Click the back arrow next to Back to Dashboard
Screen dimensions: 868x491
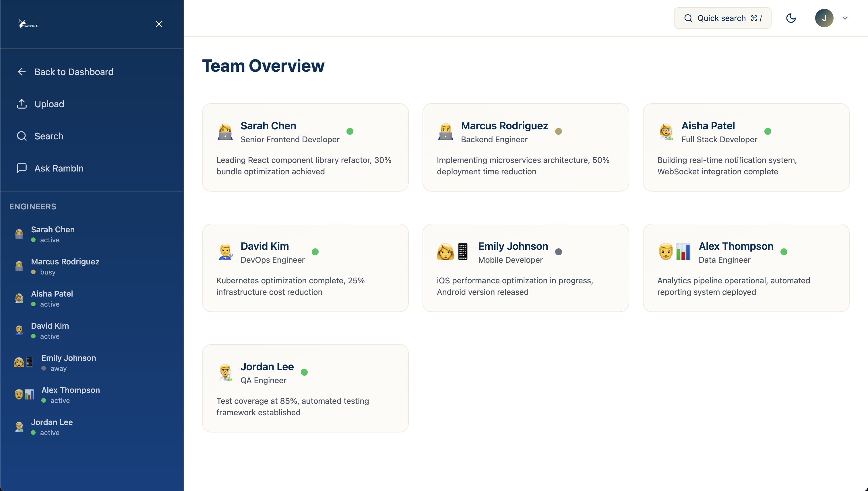coord(22,72)
